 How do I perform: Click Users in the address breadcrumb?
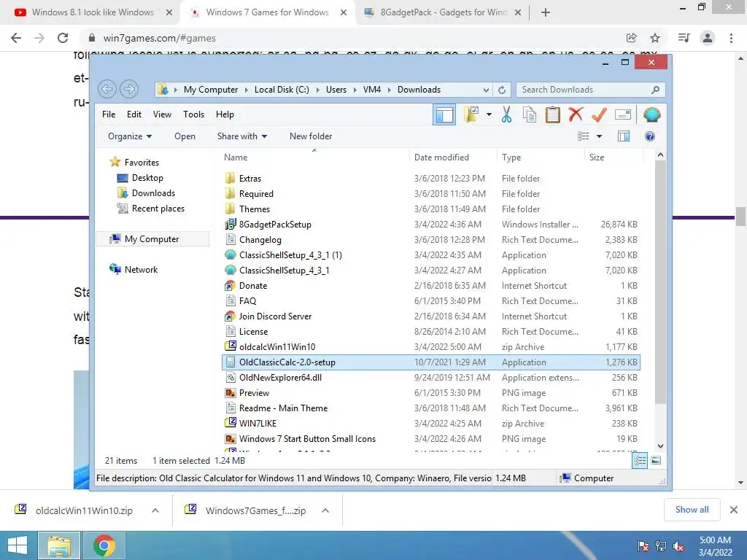[336, 90]
